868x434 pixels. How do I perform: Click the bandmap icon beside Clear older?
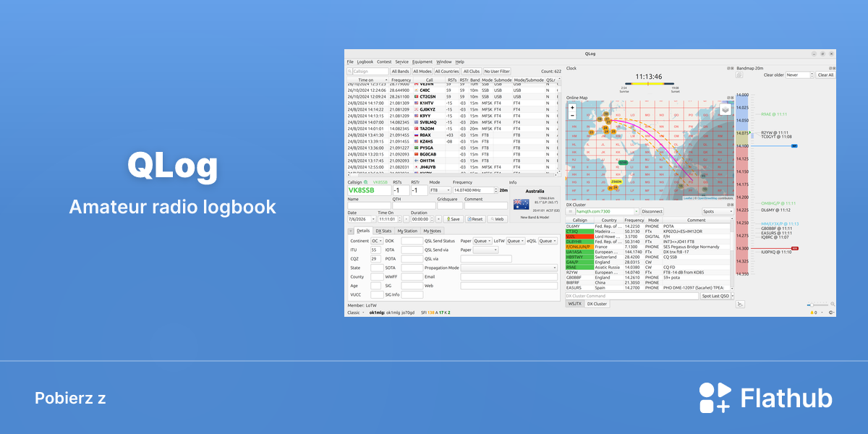tap(740, 75)
